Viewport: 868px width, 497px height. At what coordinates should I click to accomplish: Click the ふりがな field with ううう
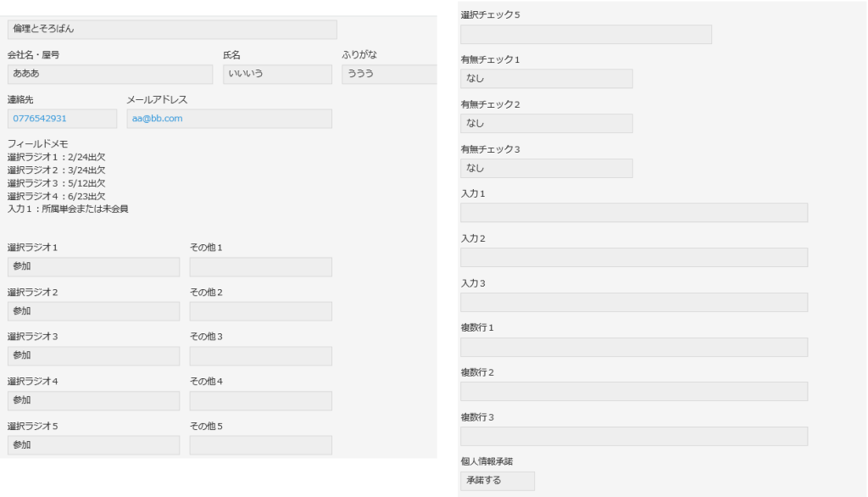[x=389, y=74]
